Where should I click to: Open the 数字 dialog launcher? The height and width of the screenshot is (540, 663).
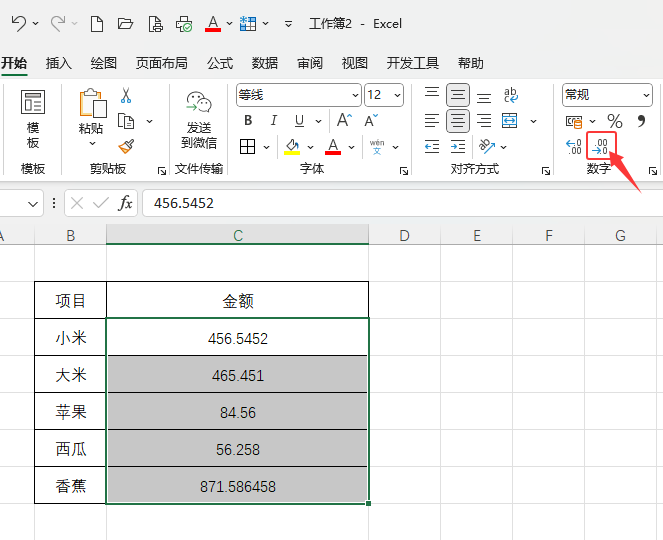click(653, 171)
